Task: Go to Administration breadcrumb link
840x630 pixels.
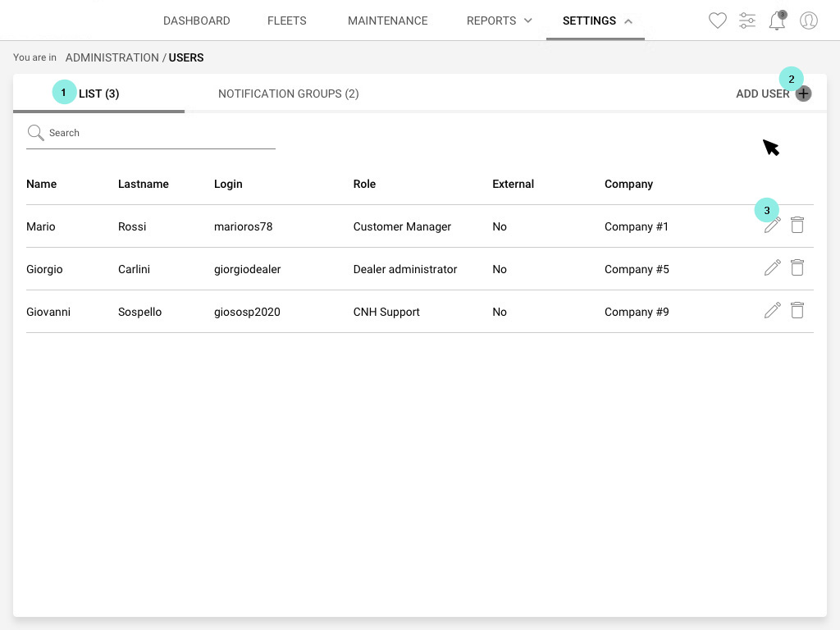Action: tap(112, 58)
